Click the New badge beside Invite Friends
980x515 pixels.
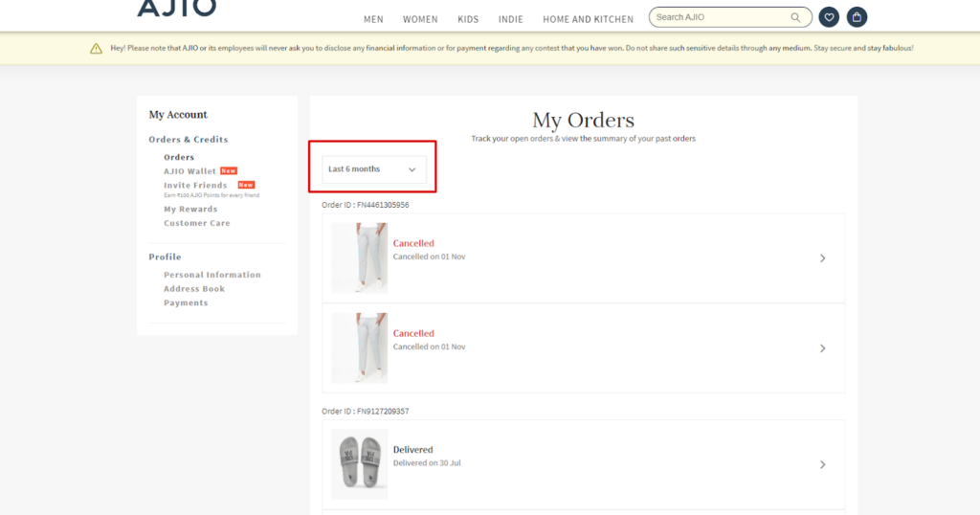click(246, 185)
